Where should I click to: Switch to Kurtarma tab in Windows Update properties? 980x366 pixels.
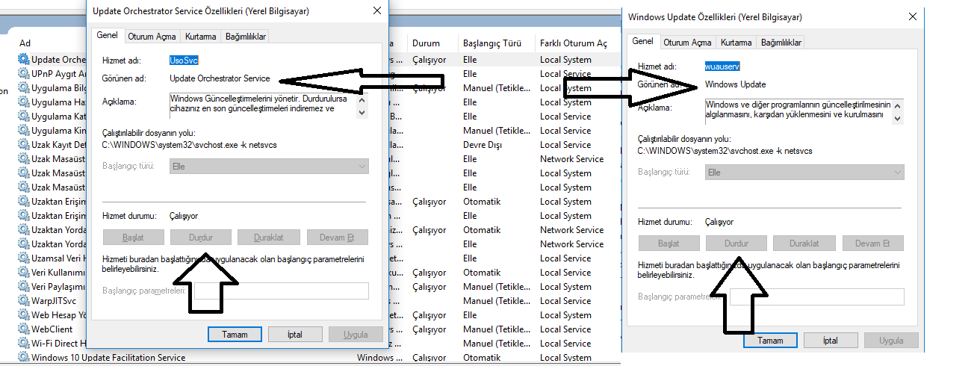point(736,43)
